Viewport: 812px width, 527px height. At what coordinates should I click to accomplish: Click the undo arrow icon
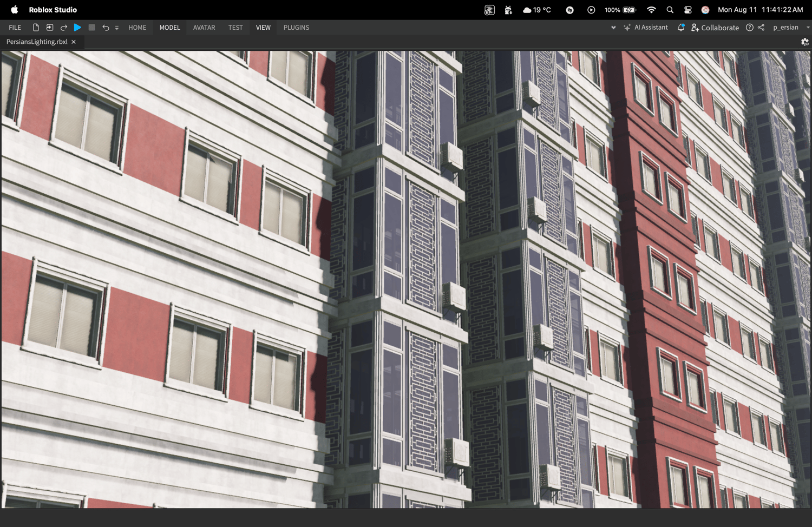pos(106,28)
